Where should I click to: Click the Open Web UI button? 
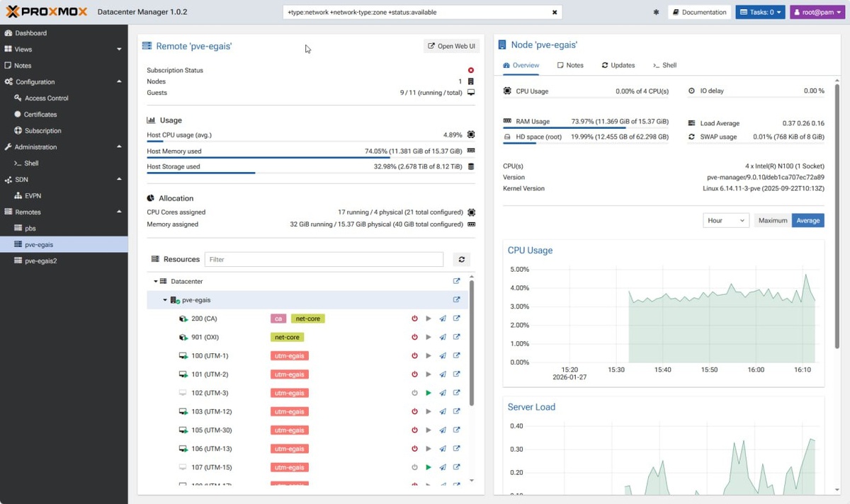(451, 46)
